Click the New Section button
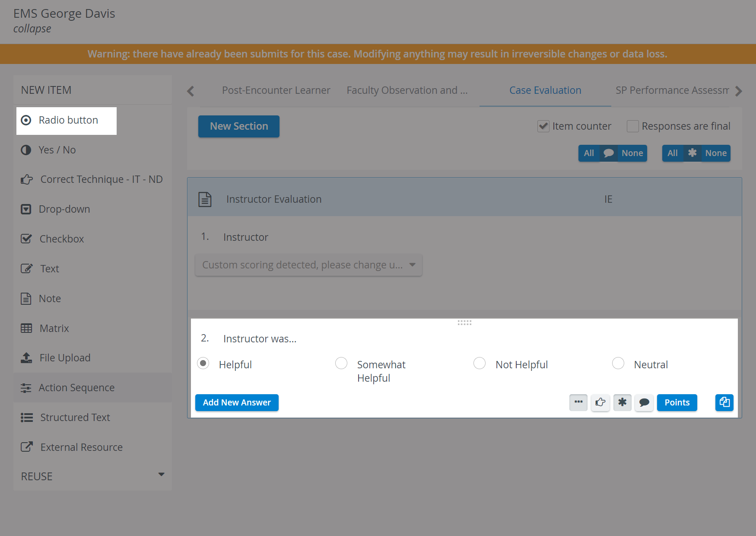The image size is (756, 536). pyautogui.click(x=239, y=126)
